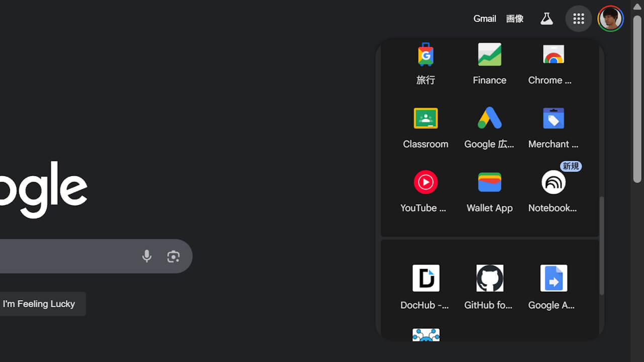Launch Google Classroom
This screenshot has height=362, width=644.
tap(426, 118)
